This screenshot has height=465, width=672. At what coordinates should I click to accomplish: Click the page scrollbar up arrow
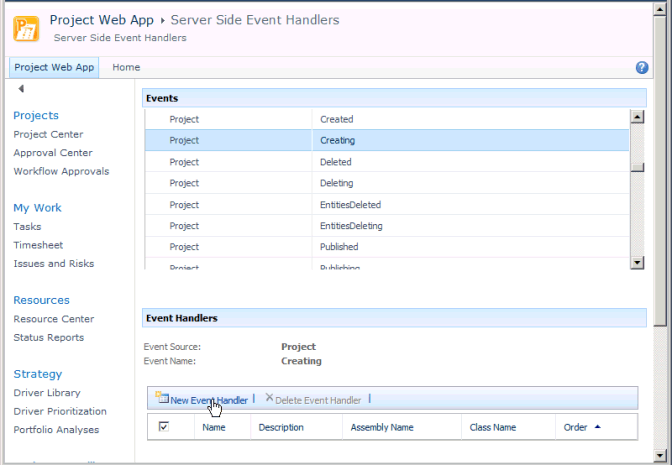pyautogui.click(x=660, y=9)
